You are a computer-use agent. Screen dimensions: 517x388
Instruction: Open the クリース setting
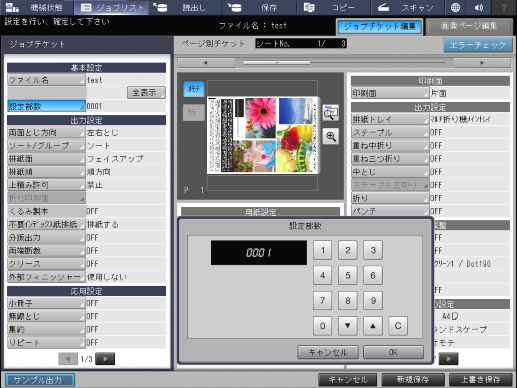[46, 264]
